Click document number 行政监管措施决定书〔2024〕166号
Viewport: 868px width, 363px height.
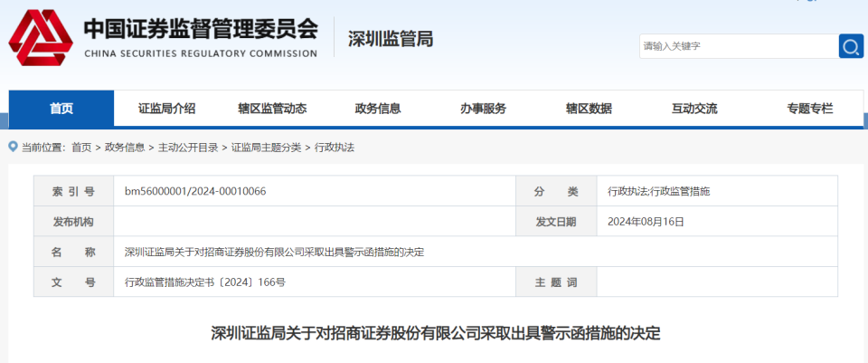tap(205, 282)
